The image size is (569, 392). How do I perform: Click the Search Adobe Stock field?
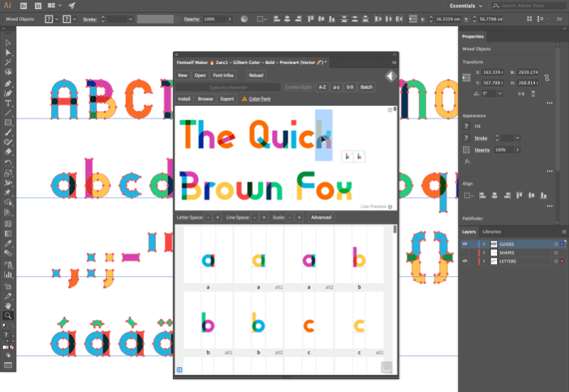[x=529, y=6]
